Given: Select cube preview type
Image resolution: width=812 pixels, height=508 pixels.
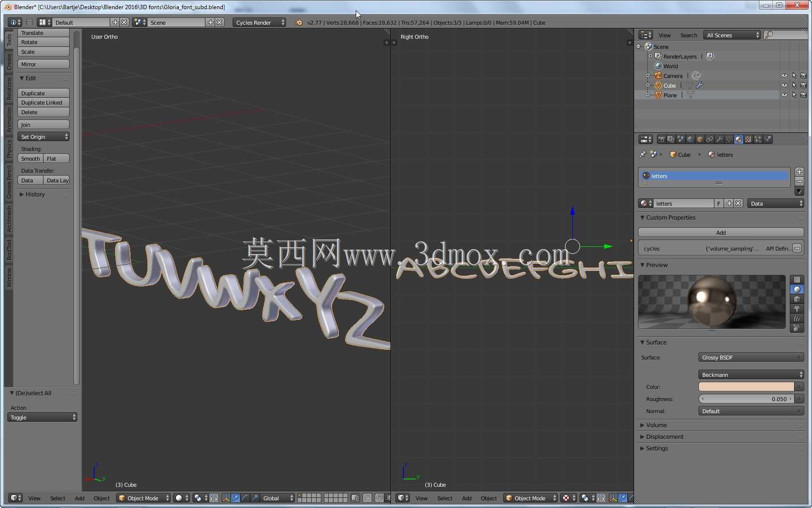Looking at the screenshot, I should [797, 299].
